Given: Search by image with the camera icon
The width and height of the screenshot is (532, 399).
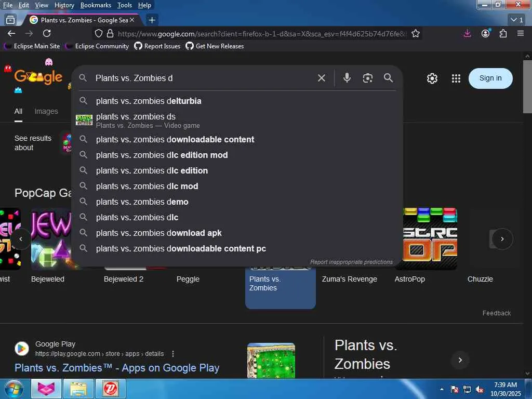Looking at the screenshot, I should [x=368, y=78].
